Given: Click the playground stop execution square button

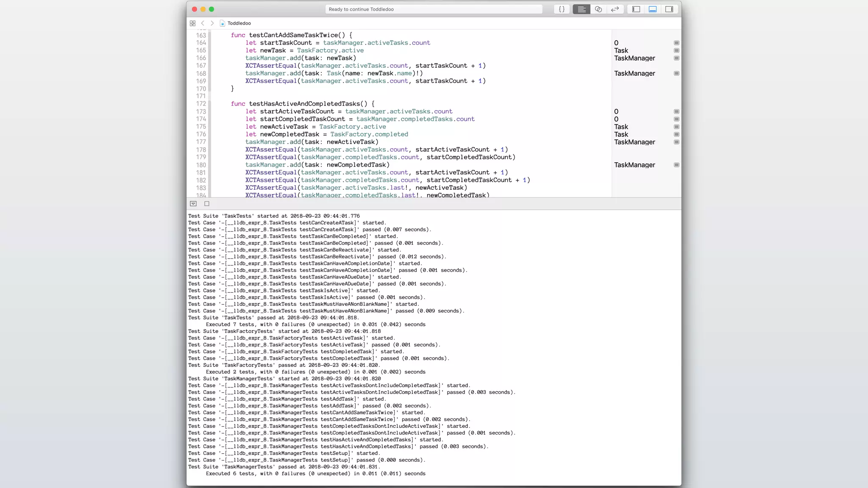Looking at the screenshot, I should click(207, 204).
